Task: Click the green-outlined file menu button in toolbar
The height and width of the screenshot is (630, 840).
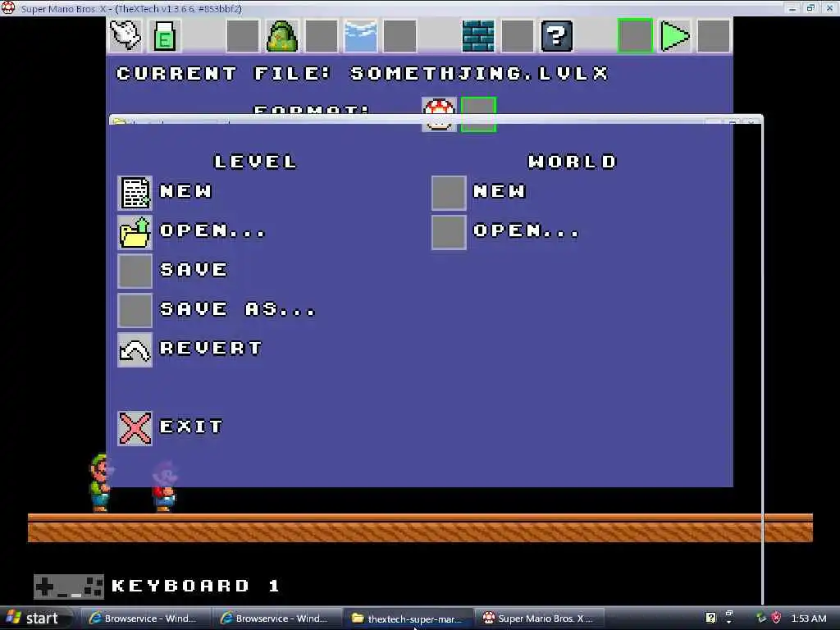Action: click(x=635, y=36)
